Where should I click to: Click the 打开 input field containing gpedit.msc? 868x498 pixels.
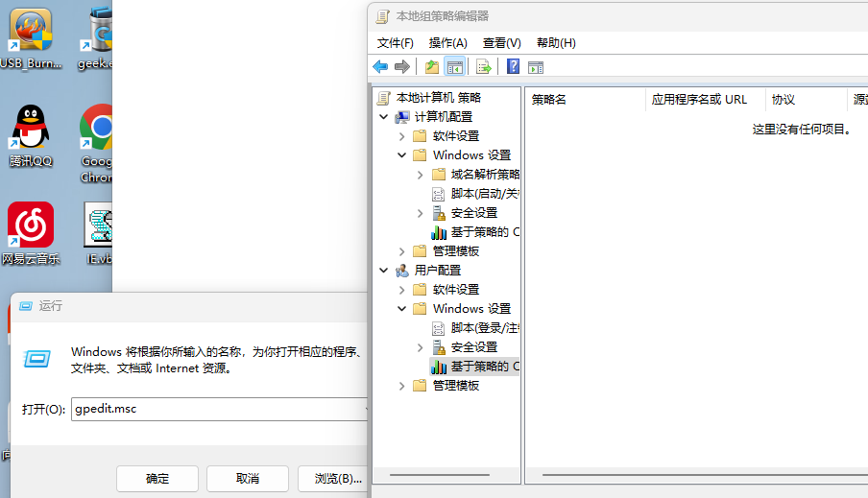(x=217, y=409)
